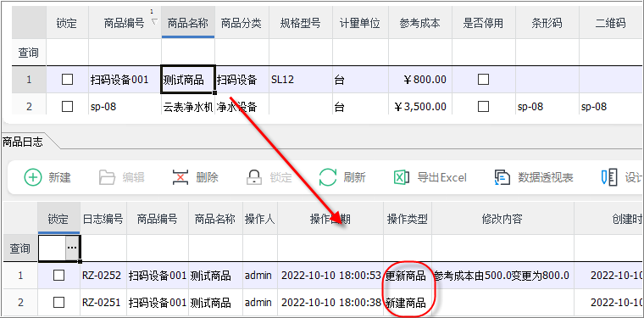Sort by 商品名称 column in product grid
The image size is (644, 318).
(188, 23)
